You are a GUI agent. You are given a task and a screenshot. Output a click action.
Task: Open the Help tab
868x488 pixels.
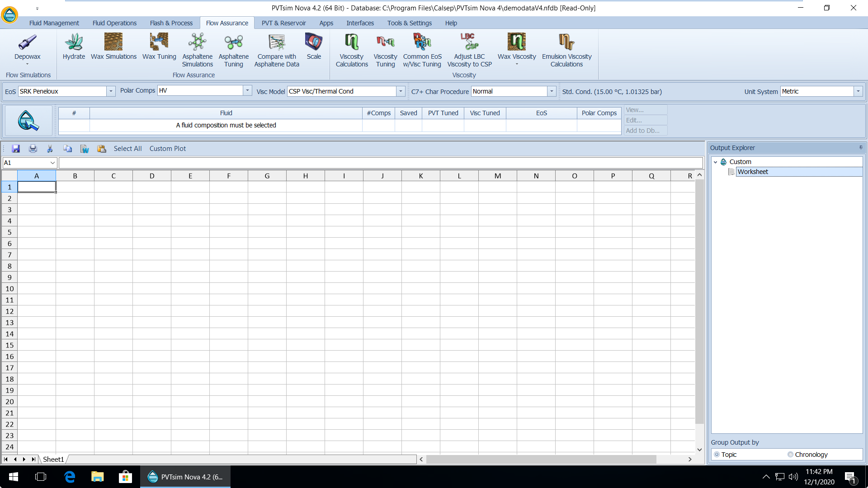coord(451,23)
